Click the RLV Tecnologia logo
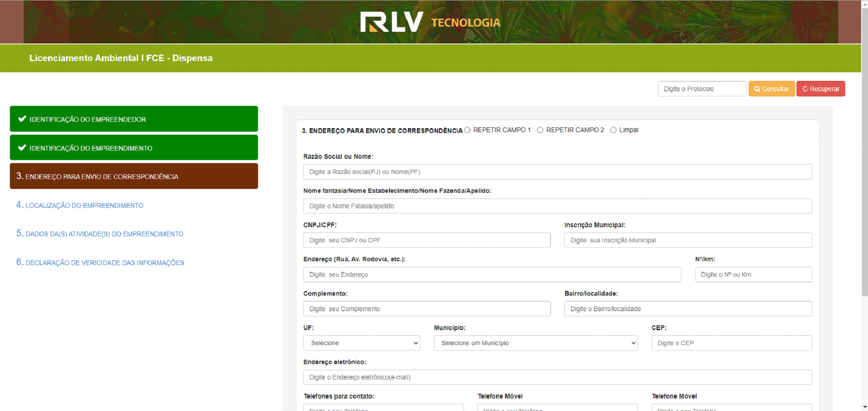Screen dimensions: 868x411 (430, 22)
